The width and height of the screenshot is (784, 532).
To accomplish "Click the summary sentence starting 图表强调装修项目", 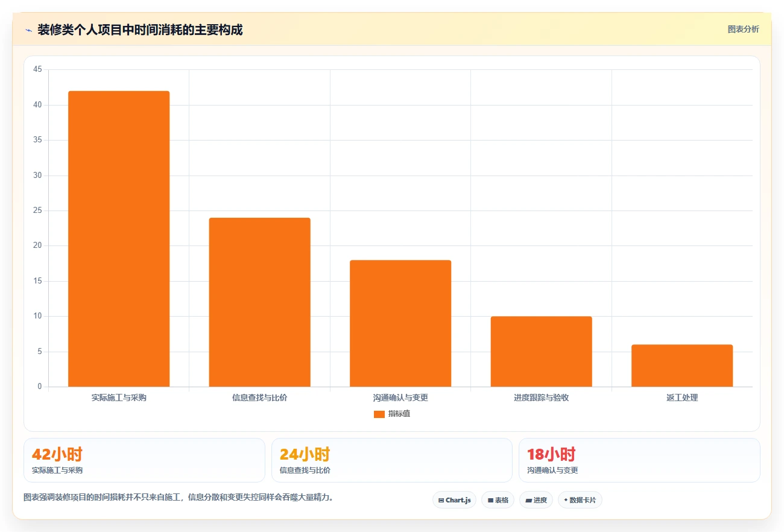I will 179,498.
